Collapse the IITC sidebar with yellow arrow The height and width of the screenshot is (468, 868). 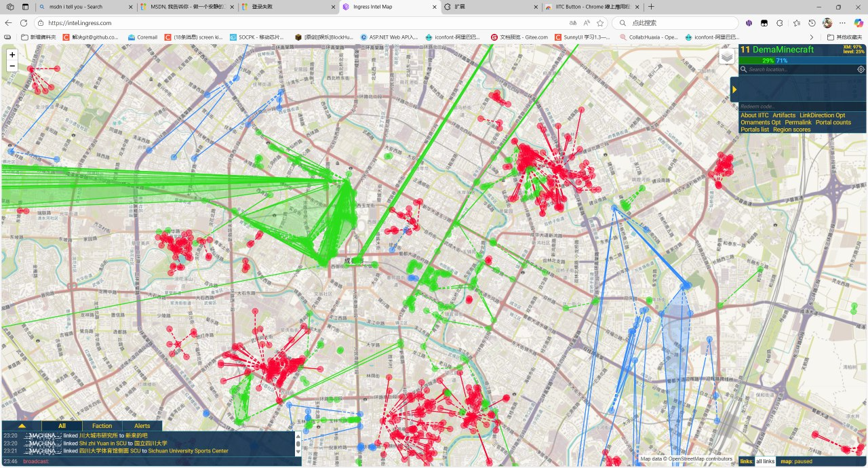tap(734, 90)
